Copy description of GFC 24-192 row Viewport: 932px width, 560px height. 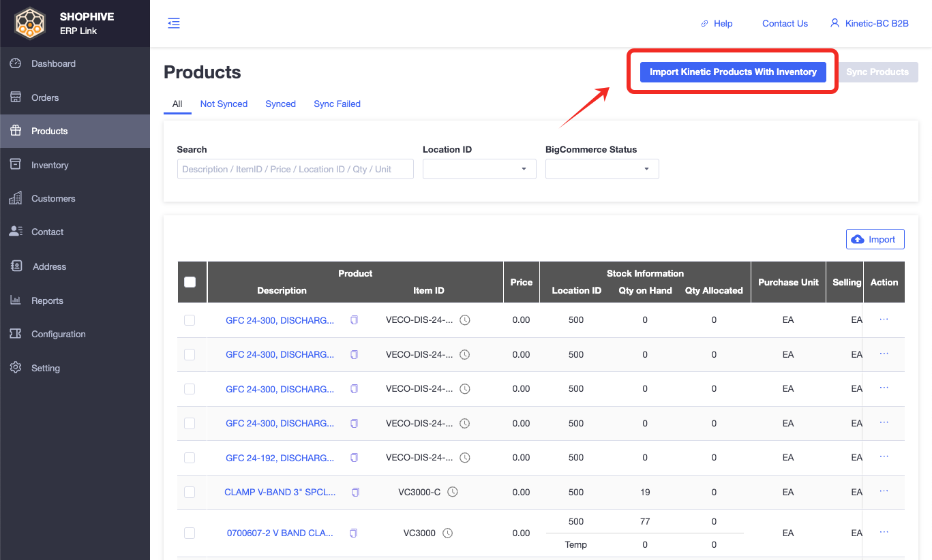click(354, 458)
